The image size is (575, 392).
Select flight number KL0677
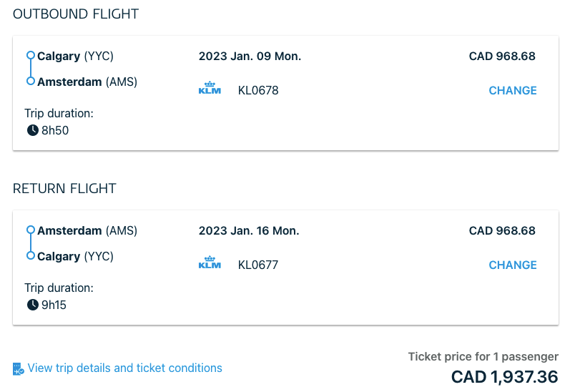(258, 265)
